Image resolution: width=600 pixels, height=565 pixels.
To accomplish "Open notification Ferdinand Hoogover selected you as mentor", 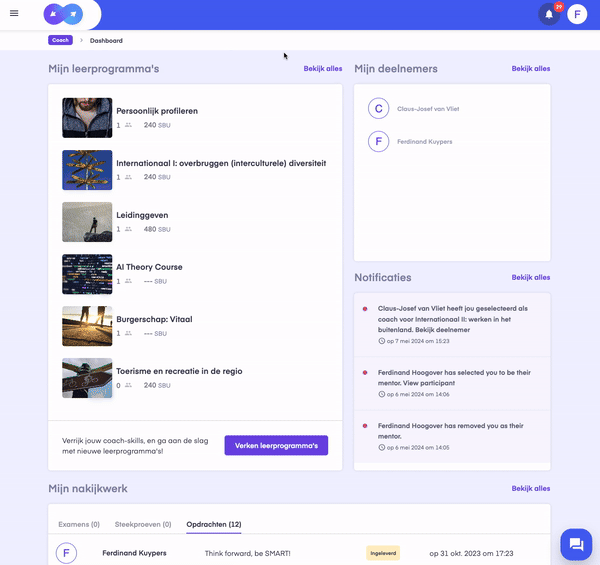I will tap(452, 383).
